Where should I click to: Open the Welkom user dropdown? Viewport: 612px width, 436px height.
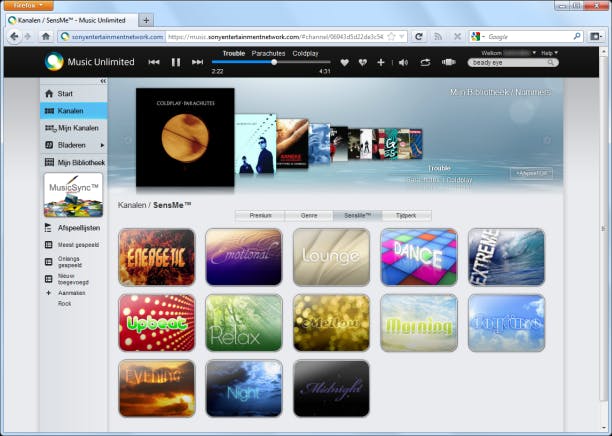(509, 53)
